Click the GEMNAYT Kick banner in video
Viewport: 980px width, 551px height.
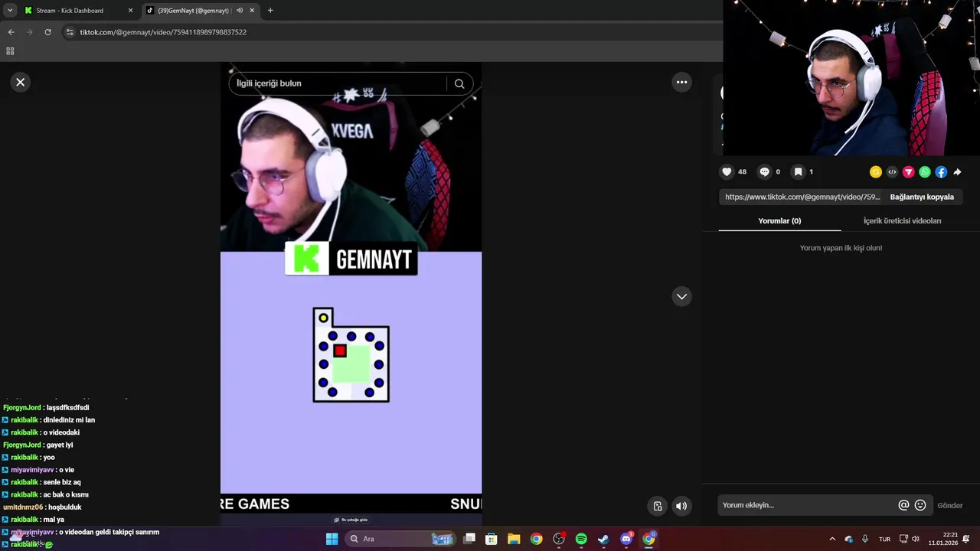[351, 259]
